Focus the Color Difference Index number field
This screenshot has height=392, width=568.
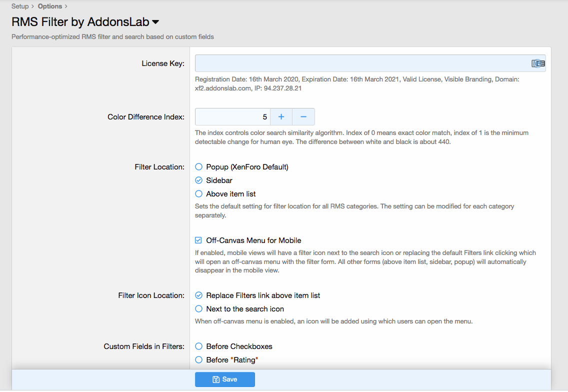click(232, 117)
